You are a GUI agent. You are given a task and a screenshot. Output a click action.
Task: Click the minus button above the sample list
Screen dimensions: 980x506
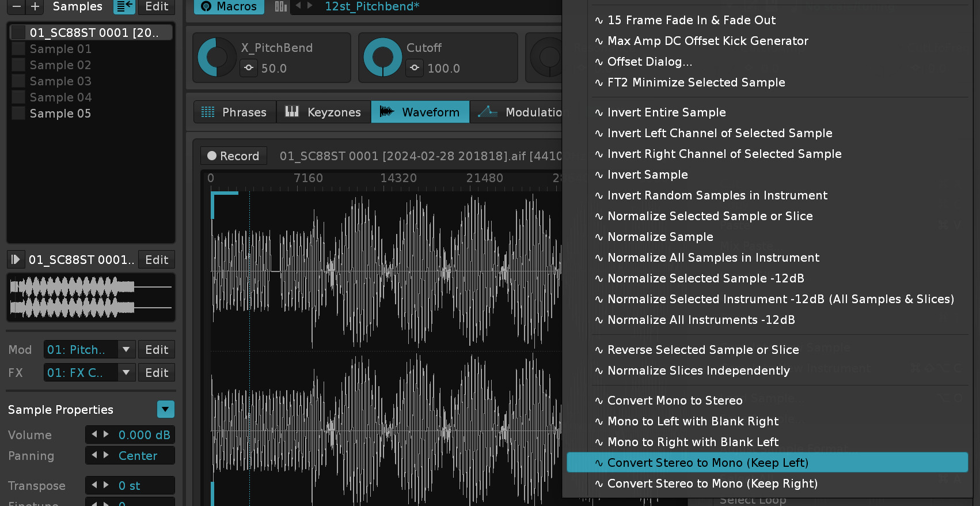(x=16, y=6)
